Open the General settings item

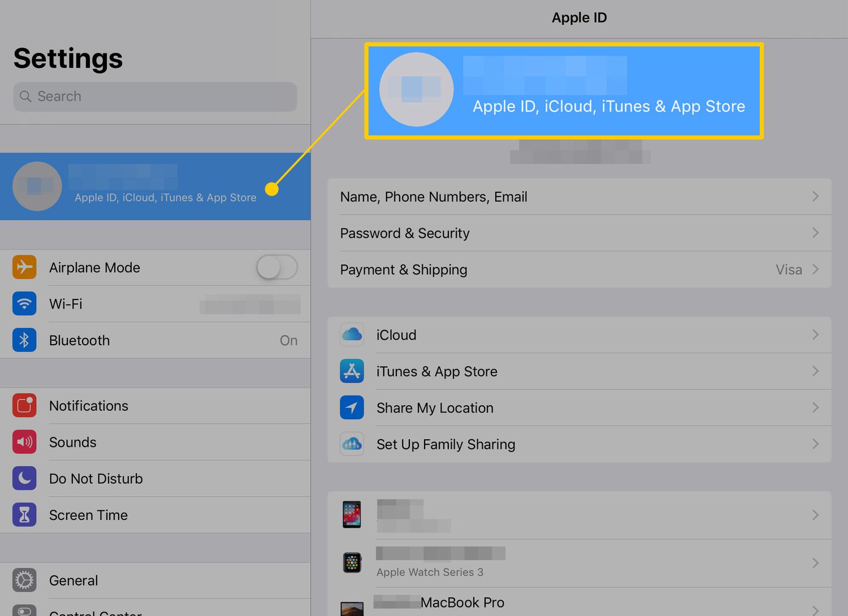[73, 580]
